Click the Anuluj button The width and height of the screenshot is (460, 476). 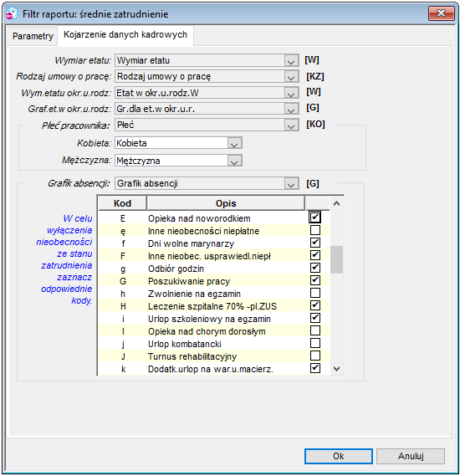(x=411, y=456)
